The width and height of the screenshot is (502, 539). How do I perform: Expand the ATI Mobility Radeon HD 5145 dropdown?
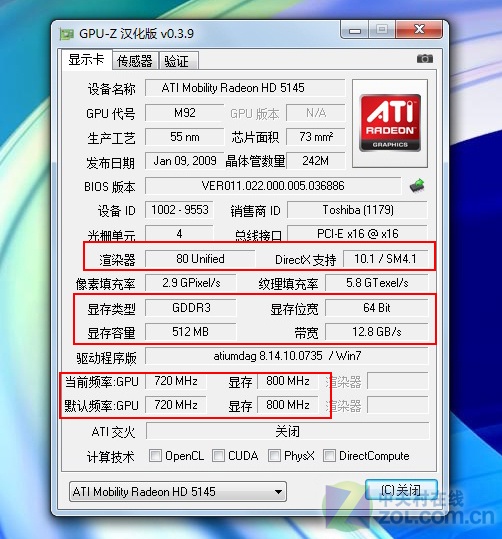point(178,492)
